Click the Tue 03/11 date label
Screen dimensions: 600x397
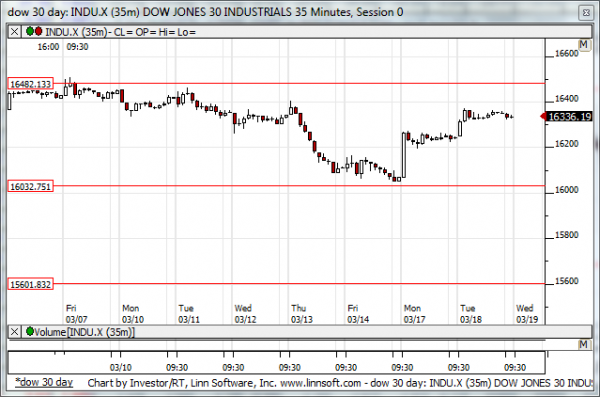[189, 314]
